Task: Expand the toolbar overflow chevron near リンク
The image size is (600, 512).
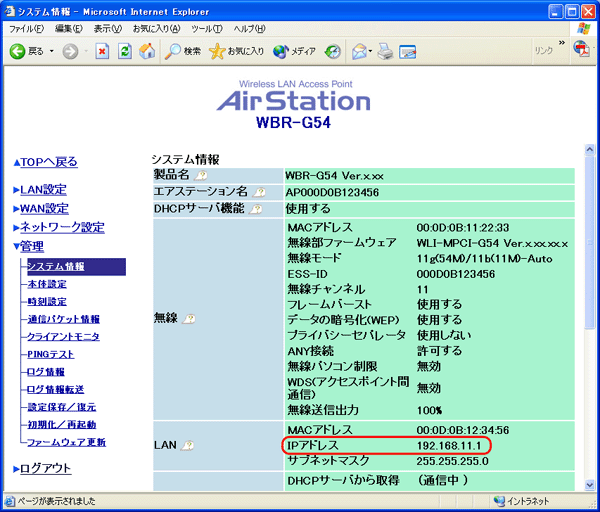Action: (561, 42)
